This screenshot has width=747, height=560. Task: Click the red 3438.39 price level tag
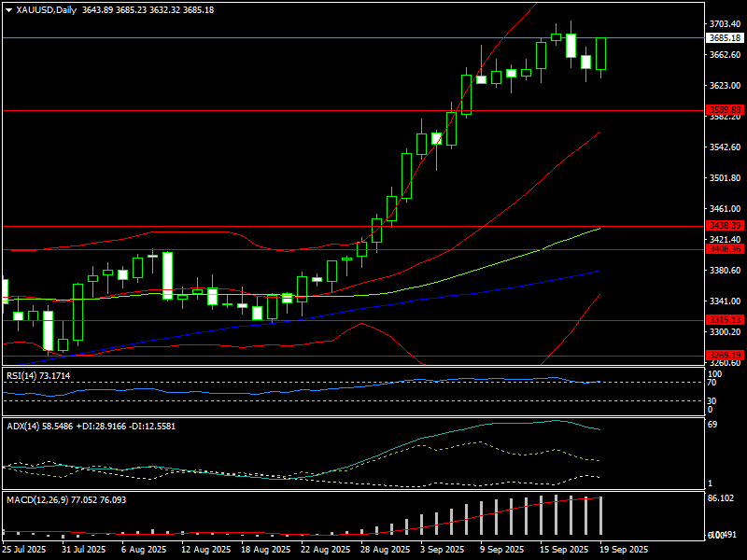(724, 226)
